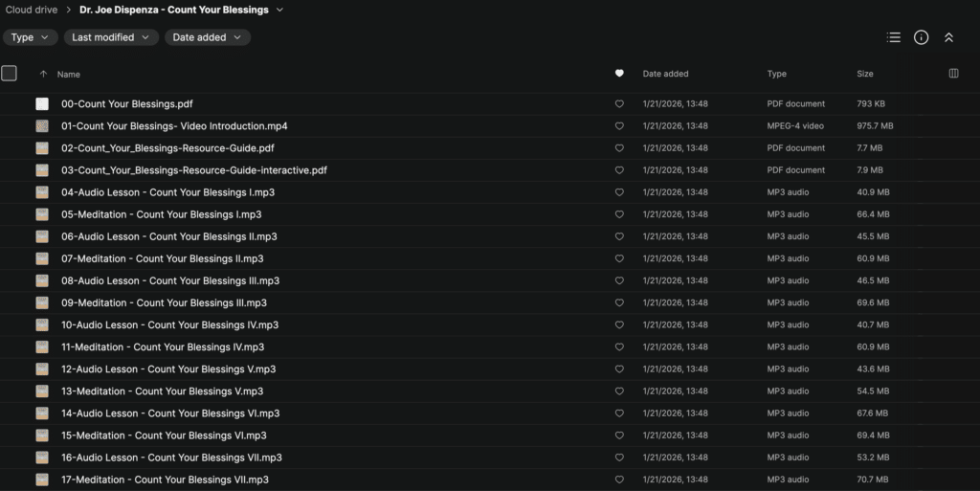Click the 00-Count Your Blessings.pdf file icon
980x491 pixels.
click(x=42, y=103)
